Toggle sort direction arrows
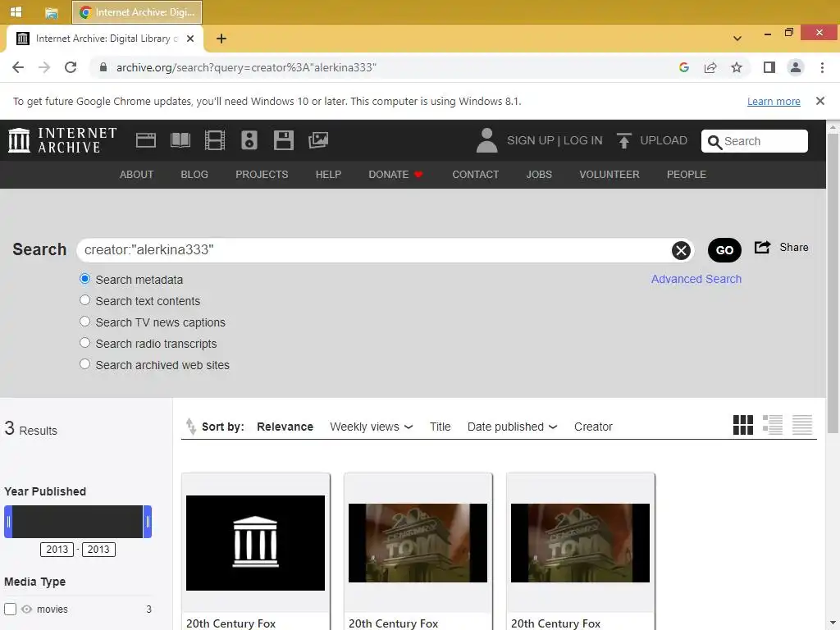Image resolution: width=840 pixels, height=630 pixels. pyautogui.click(x=190, y=427)
